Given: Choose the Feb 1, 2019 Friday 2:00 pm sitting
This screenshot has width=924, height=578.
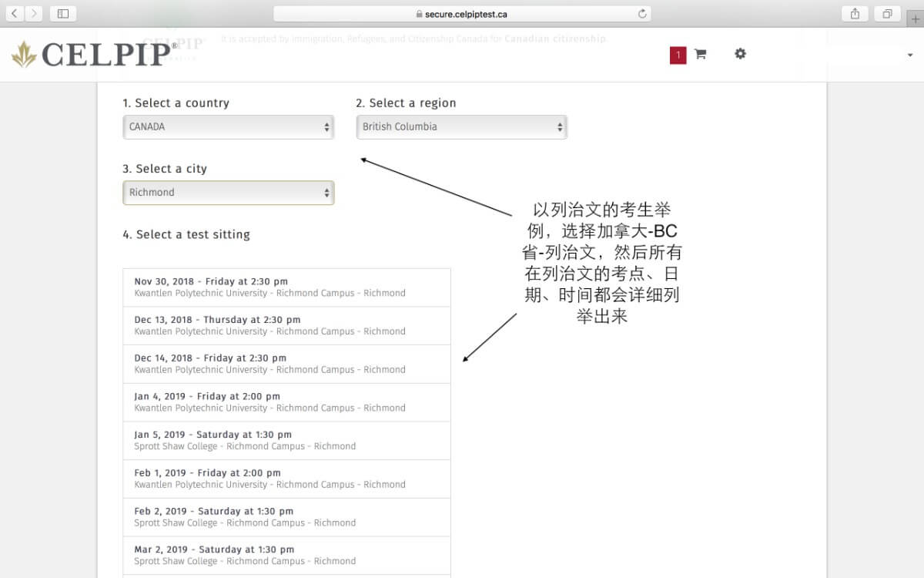Looking at the screenshot, I should [286, 479].
